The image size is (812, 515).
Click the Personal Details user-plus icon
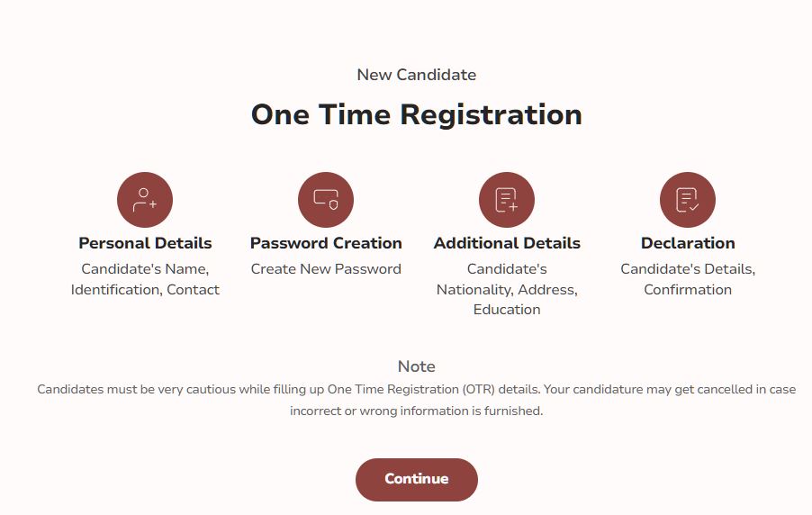click(145, 200)
